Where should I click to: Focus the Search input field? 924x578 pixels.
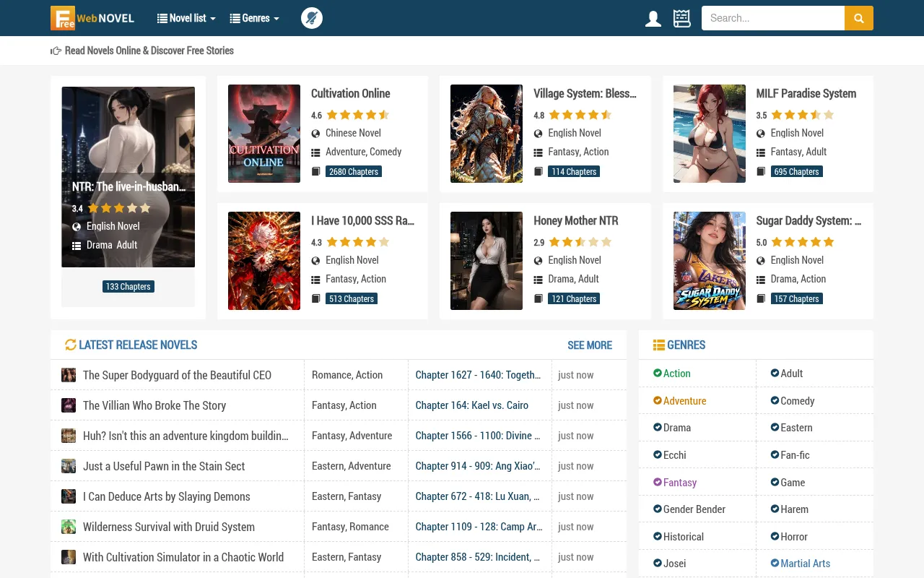pyautogui.click(x=773, y=18)
